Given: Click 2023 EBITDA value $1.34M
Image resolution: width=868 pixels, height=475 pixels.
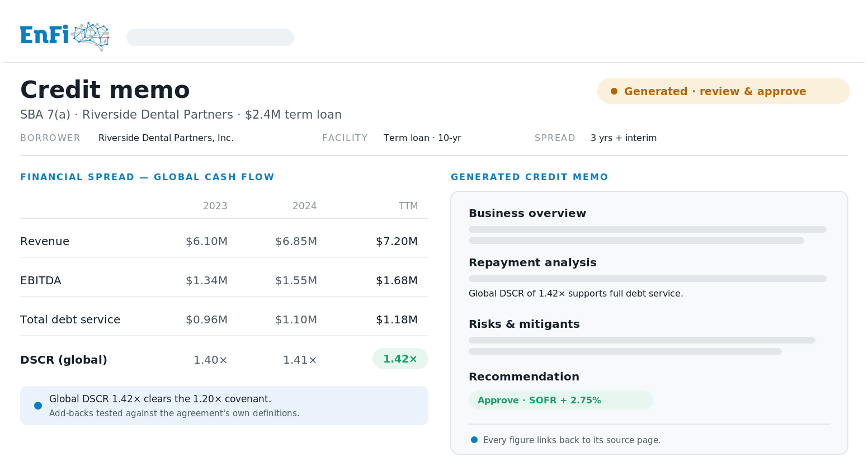Looking at the screenshot, I should [x=206, y=280].
